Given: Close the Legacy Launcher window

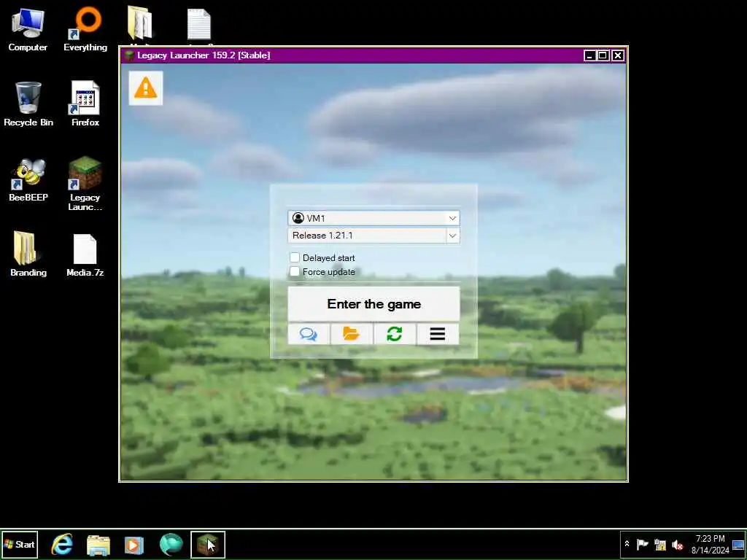Looking at the screenshot, I should click(x=618, y=55).
